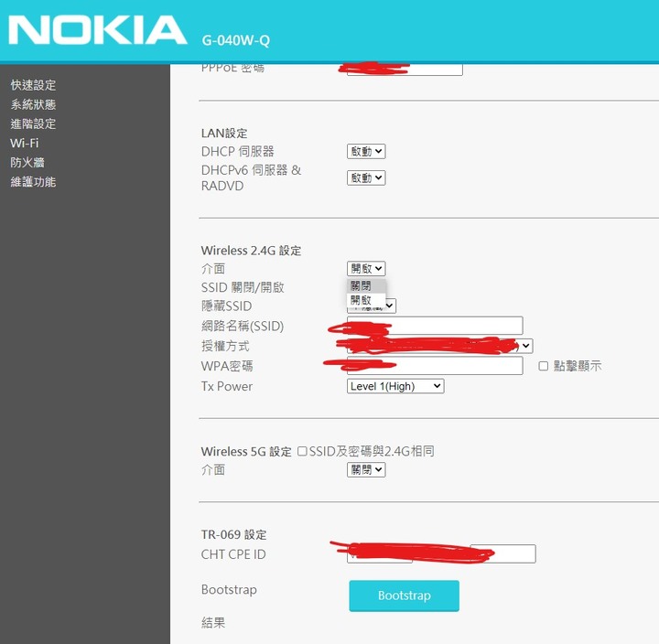The image size is (659, 644).
Task: Open 系統狀態 sidebar item
Action: (x=33, y=104)
